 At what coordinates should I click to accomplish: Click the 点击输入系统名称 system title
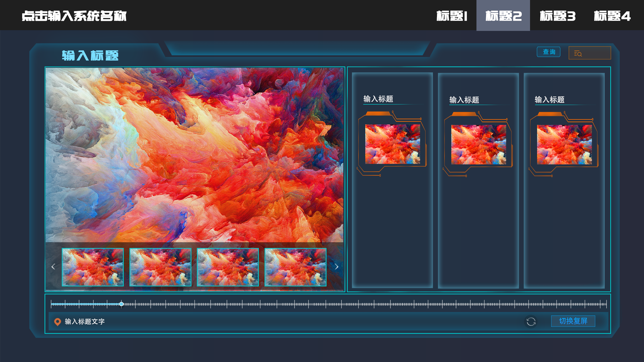[74, 16]
